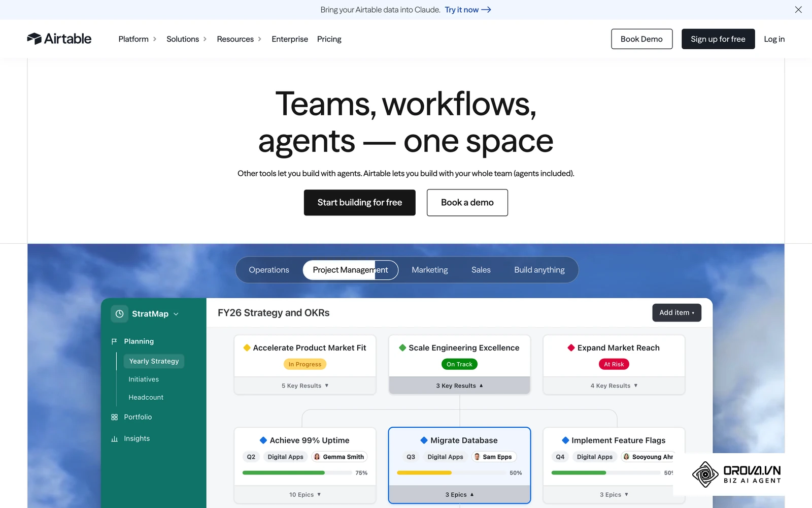Open the Resources dropdown menu
This screenshot has height=508, width=812.
click(x=239, y=39)
